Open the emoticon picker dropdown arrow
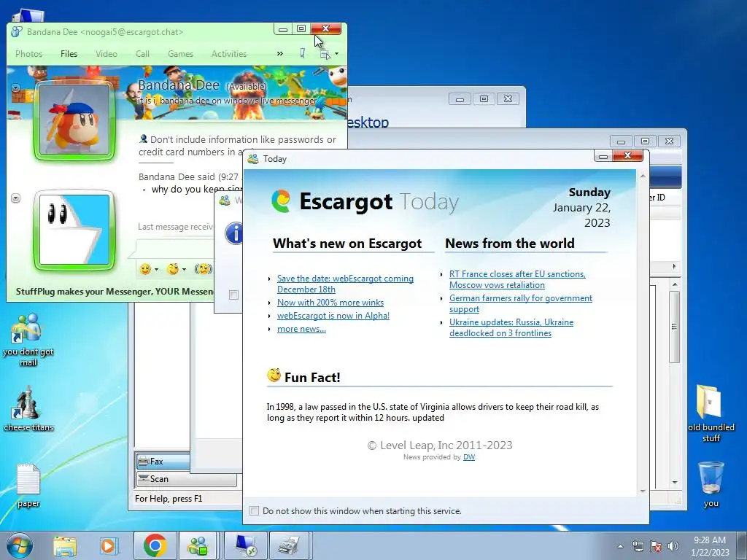Viewport: 747px width, 560px height. (x=156, y=270)
